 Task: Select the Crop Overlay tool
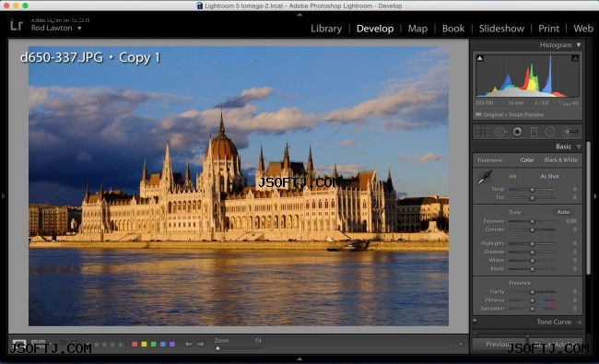coord(483,132)
